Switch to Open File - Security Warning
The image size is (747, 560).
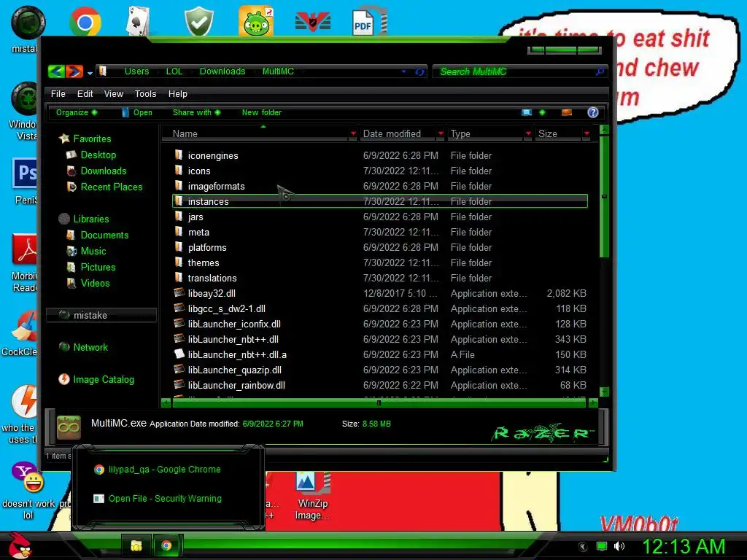(165, 499)
